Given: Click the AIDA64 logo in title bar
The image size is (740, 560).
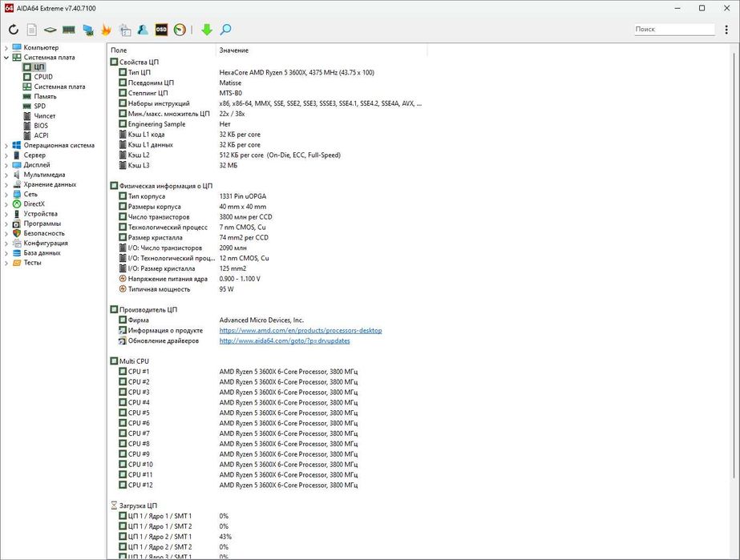Looking at the screenshot, I should 9,8.
